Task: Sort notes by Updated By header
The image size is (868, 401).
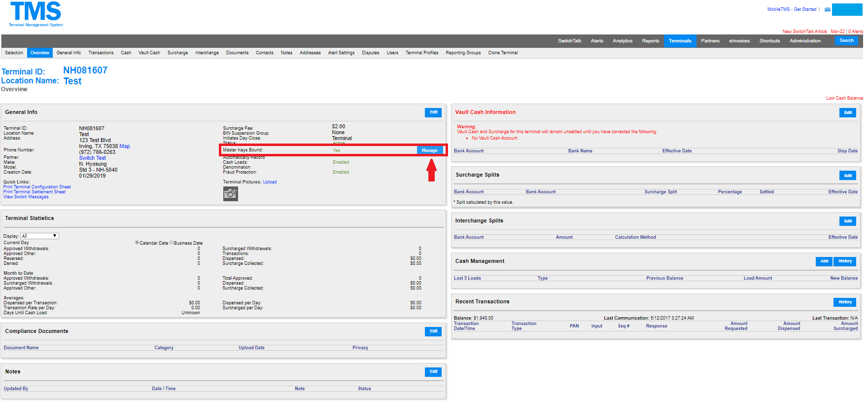Action: tap(16, 389)
